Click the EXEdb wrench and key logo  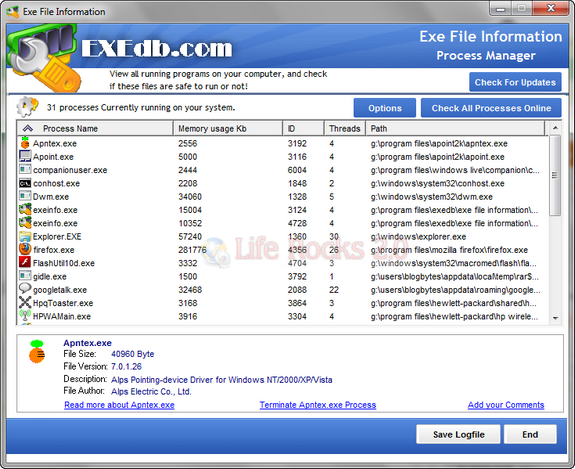point(43,58)
